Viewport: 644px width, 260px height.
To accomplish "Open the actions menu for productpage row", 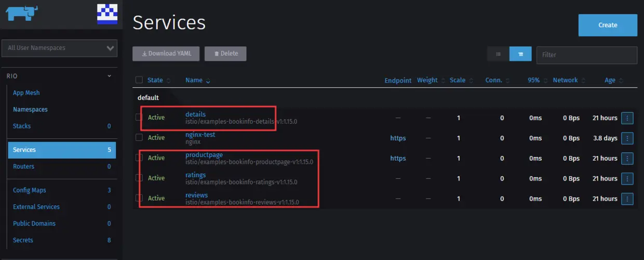I will [627, 159].
